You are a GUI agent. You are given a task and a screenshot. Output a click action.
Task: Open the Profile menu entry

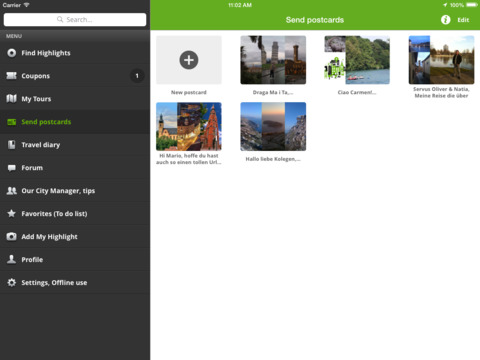coord(75,259)
